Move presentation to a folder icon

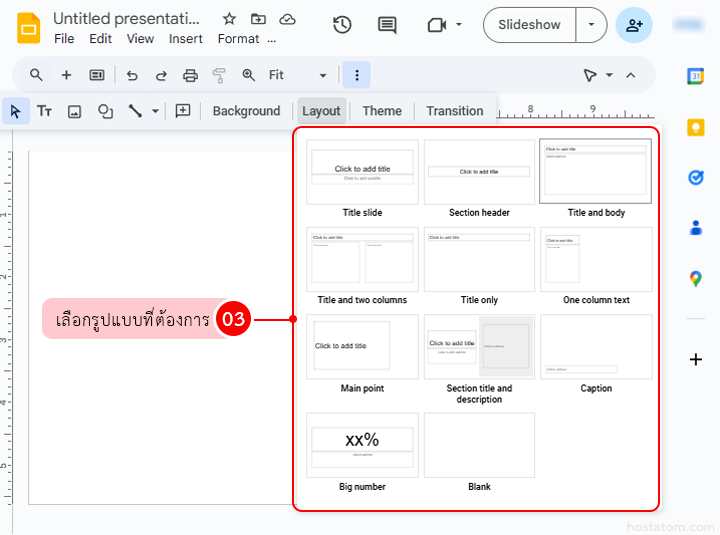click(x=258, y=19)
